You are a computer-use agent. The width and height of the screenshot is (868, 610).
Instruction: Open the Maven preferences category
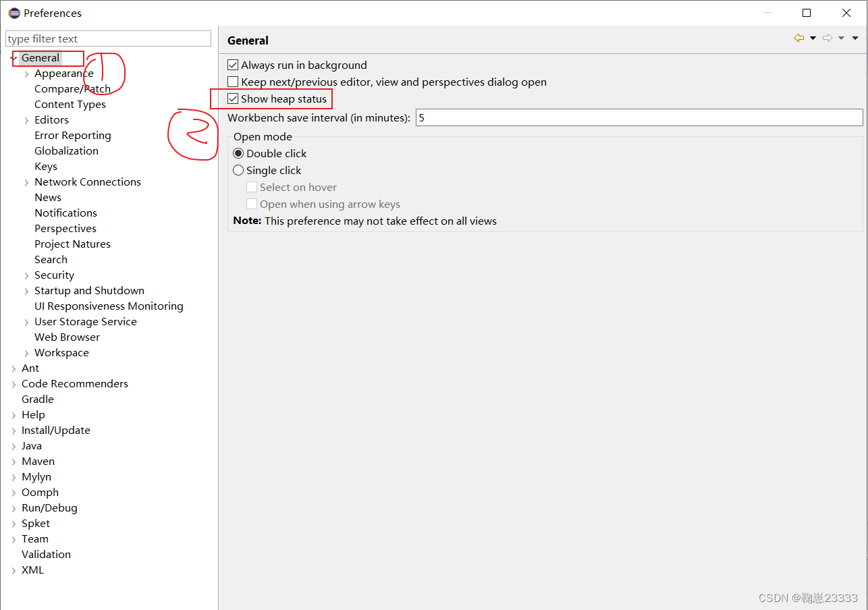click(x=38, y=461)
